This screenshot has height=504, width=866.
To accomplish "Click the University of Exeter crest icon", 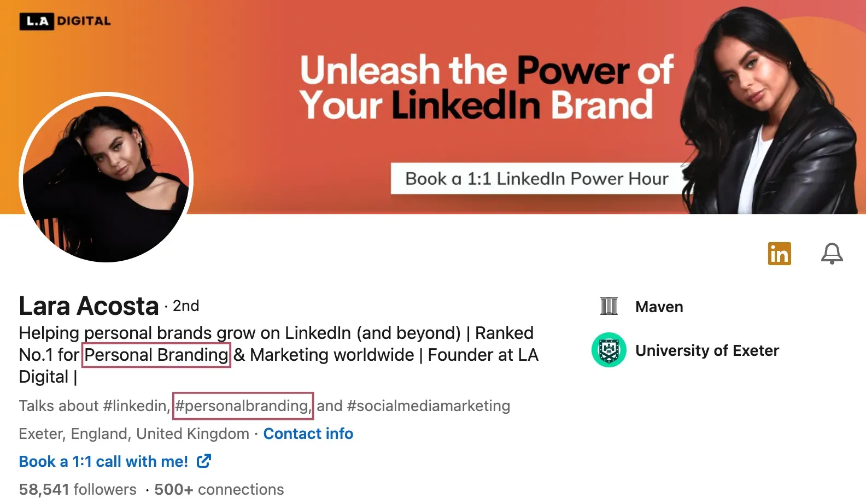I will point(608,350).
